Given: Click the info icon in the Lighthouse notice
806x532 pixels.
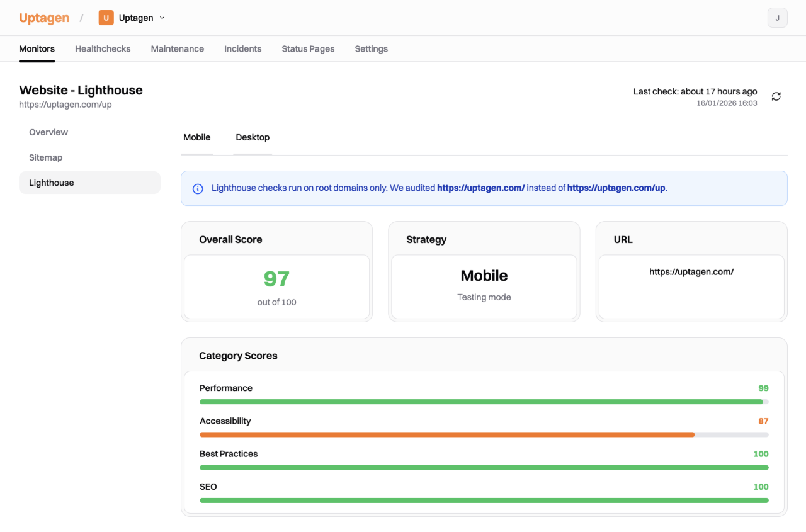Looking at the screenshot, I should [198, 188].
